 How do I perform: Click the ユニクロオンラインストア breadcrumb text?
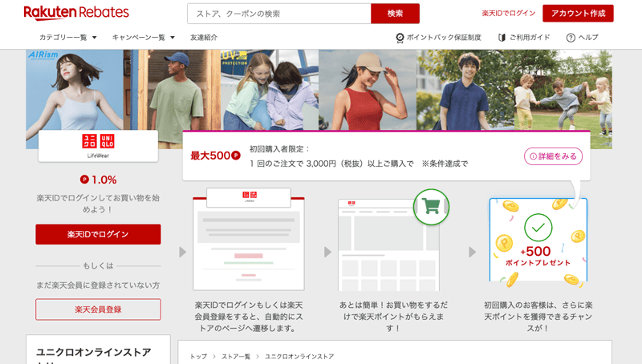pyautogui.click(x=299, y=357)
